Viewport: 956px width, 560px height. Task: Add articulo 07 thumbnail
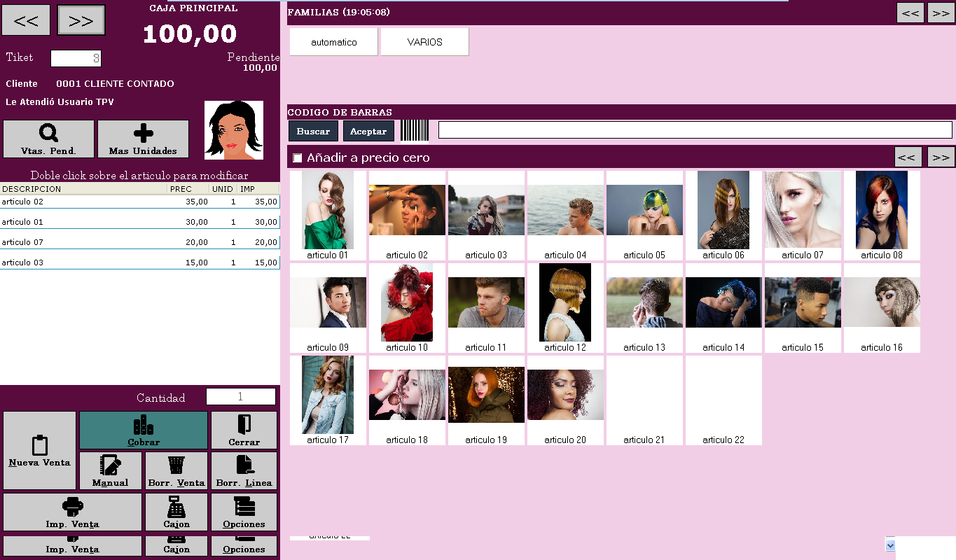click(x=803, y=216)
